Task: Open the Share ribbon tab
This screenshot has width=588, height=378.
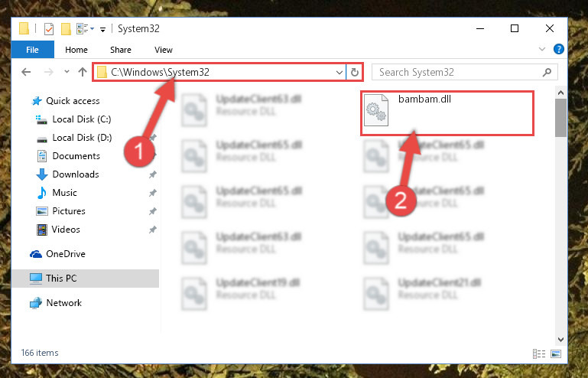Action: pyautogui.click(x=121, y=50)
